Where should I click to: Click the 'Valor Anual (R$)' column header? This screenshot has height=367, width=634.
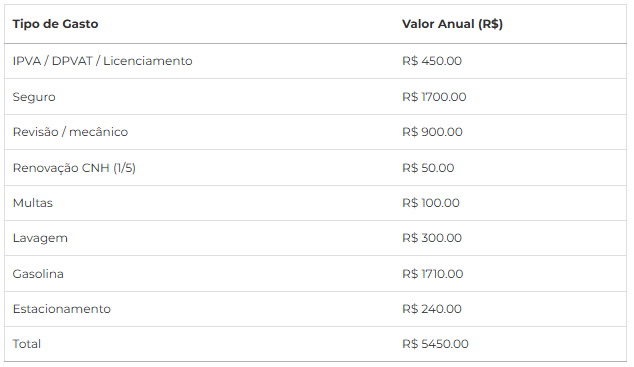coord(452,24)
